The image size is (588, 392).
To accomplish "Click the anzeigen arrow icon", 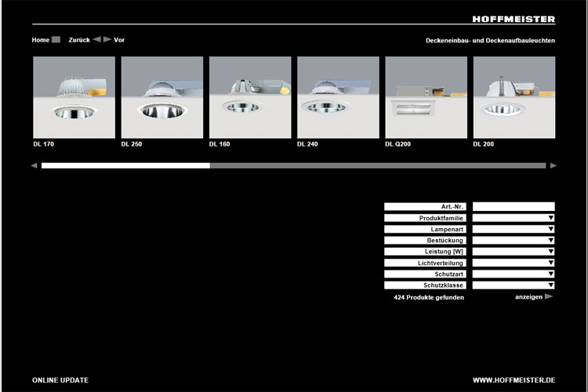I will click(549, 296).
